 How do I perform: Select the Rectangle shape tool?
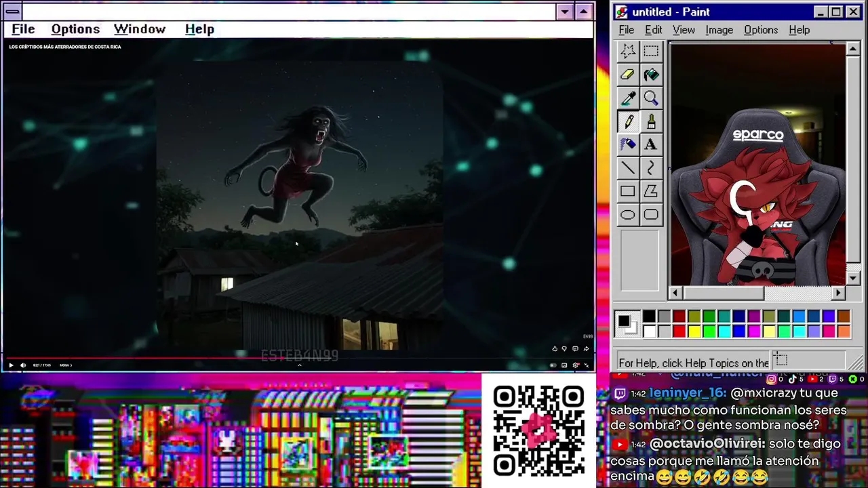click(628, 191)
